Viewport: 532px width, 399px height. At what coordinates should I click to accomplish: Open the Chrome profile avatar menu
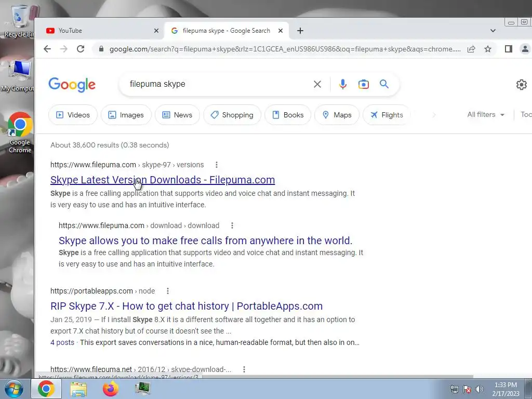click(525, 49)
